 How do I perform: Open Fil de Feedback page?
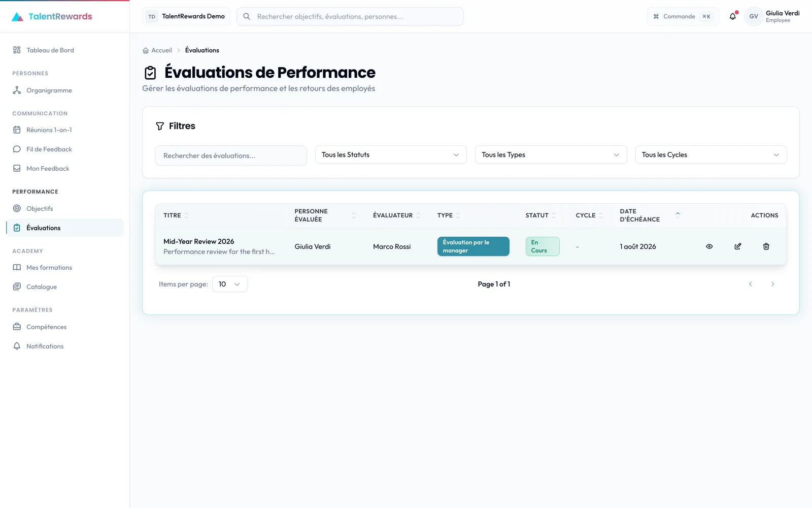65,149
